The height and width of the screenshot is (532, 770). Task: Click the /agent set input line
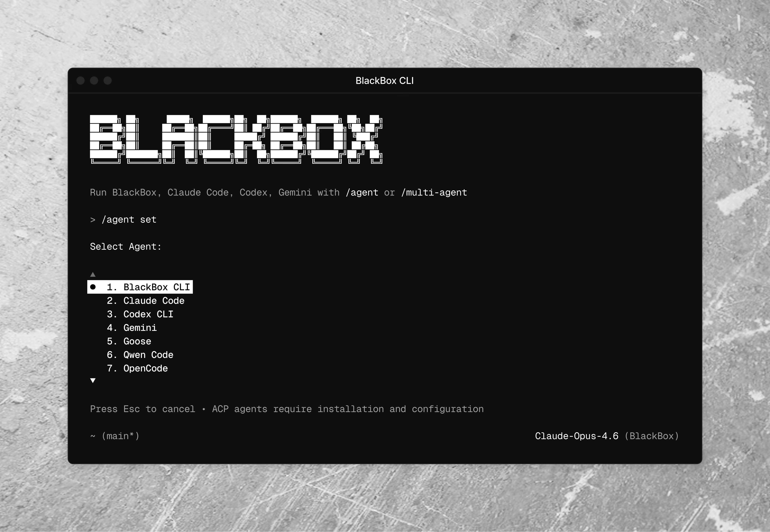129,220
